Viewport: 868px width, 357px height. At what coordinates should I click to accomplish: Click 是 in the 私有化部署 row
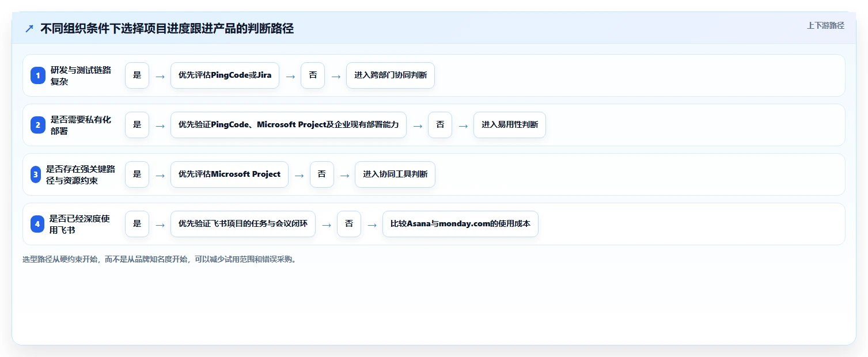coord(137,125)
